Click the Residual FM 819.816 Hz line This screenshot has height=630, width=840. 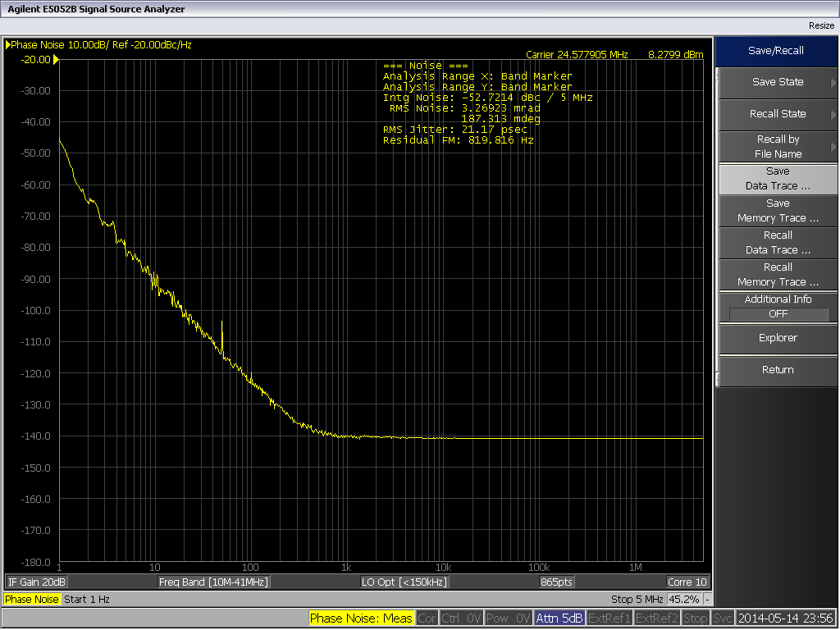[458, 140]
